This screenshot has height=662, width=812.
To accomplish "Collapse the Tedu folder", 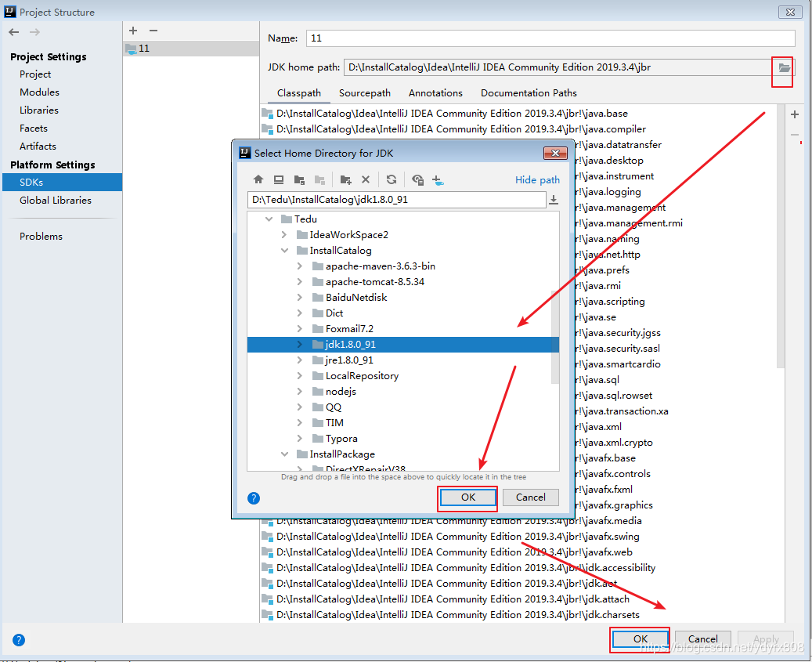I will [x=269, y=219].
